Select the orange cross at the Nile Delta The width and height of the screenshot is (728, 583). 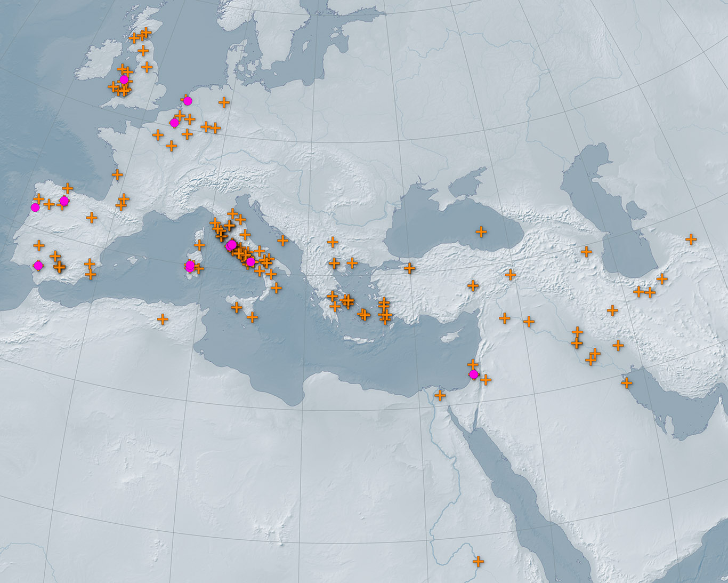(x=440, y=395)
